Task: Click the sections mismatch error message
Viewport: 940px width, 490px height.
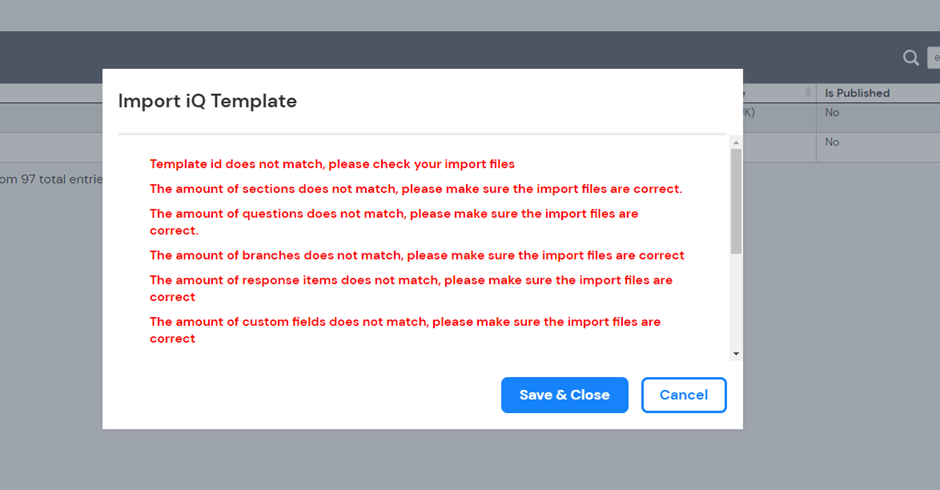Action: coord(416,189)
